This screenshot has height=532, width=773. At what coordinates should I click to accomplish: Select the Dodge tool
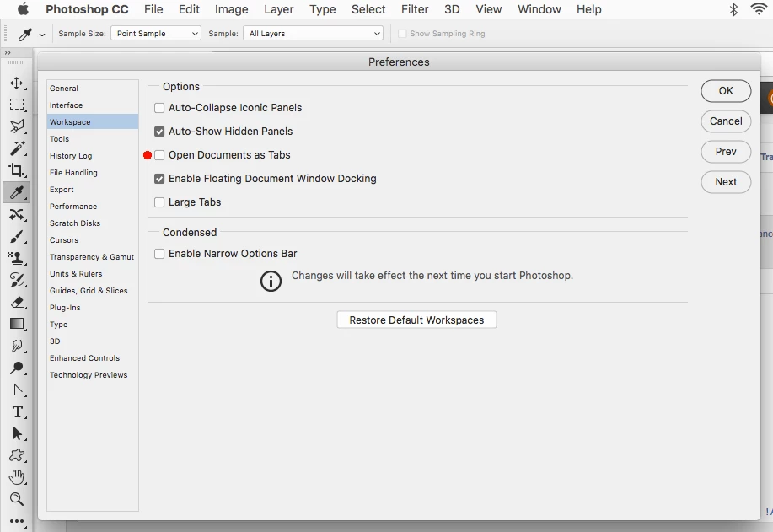coord(16,368)
